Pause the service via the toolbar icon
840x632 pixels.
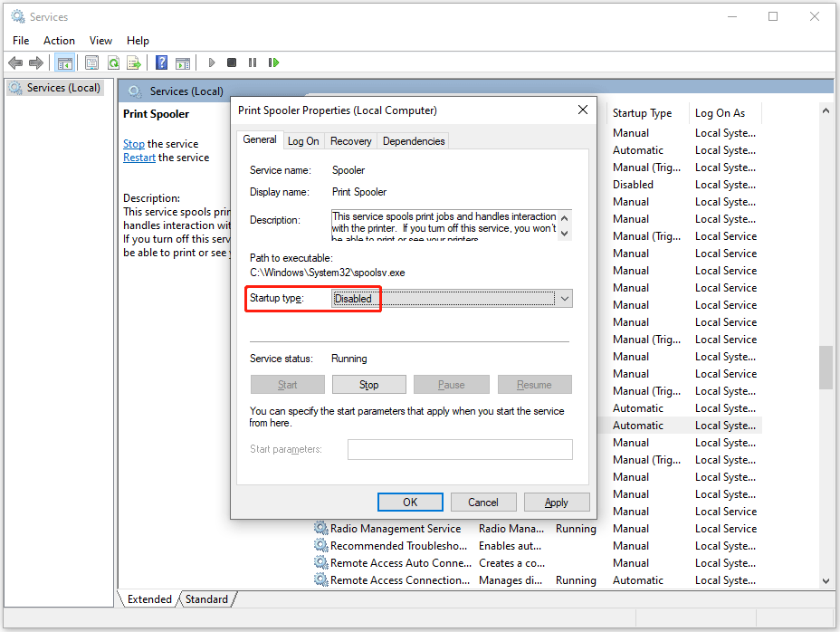[x=253, y=62]
